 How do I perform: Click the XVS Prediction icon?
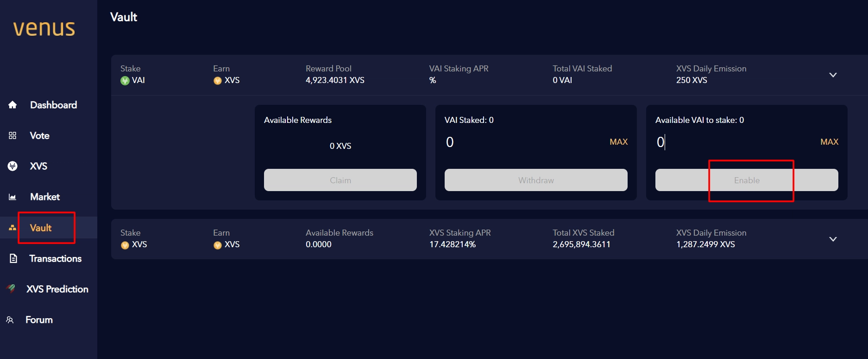pyautogui.click(x=11, y=288)
